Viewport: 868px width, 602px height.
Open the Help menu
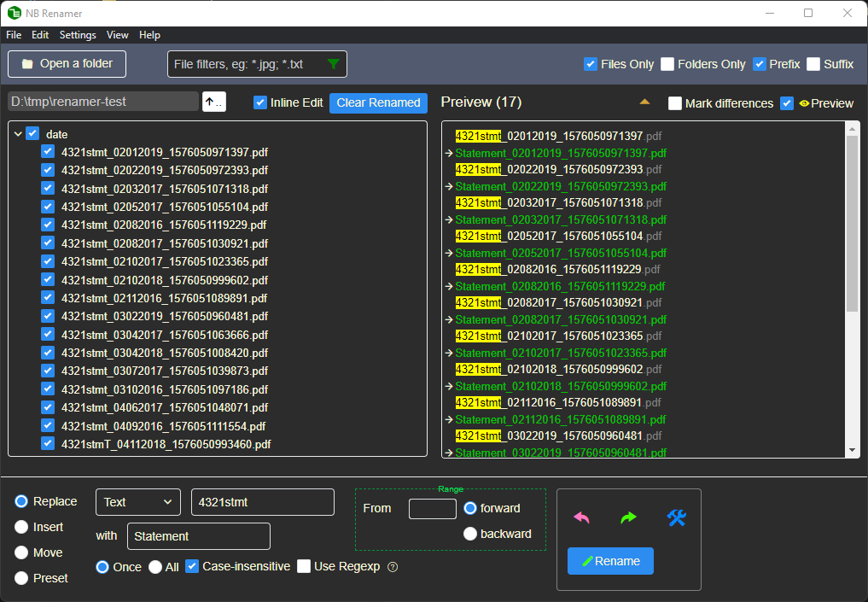pos(149,35)
